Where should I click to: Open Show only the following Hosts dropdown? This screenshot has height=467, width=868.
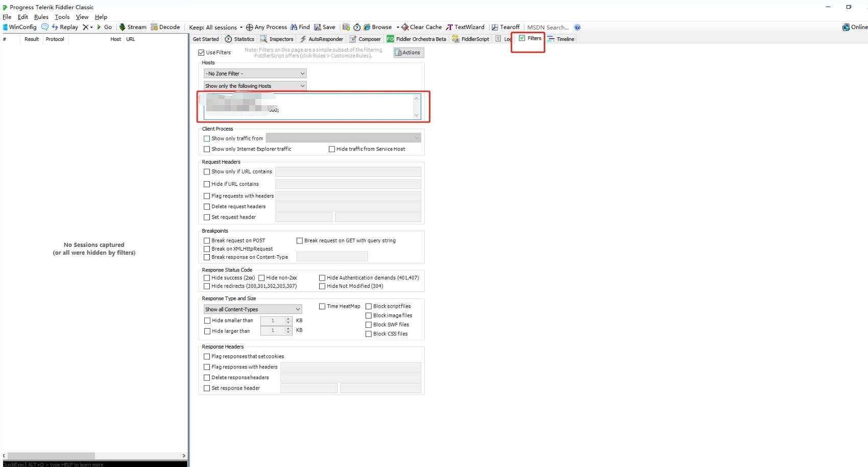pos(255,86)
